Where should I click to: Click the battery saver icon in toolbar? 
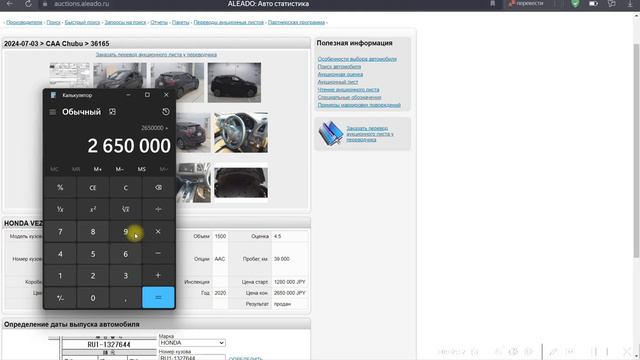(593, 4)
